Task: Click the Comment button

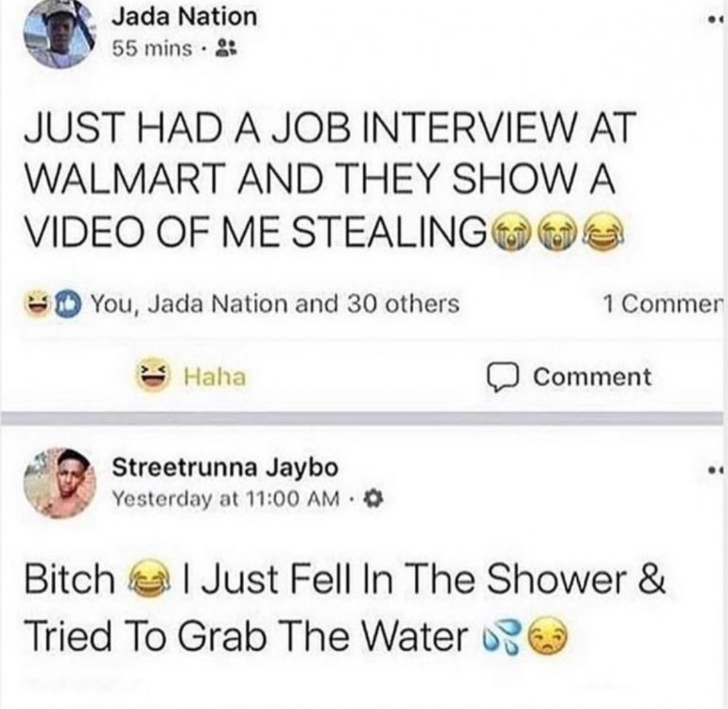Action: tap(569, 376)
